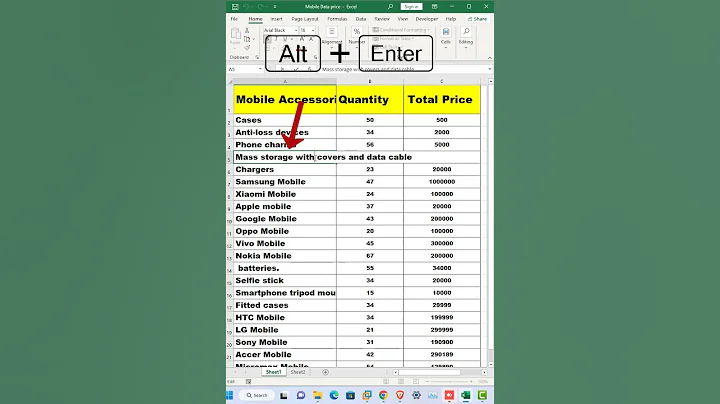Expand the Copy options arrow

tap(253, 39)
